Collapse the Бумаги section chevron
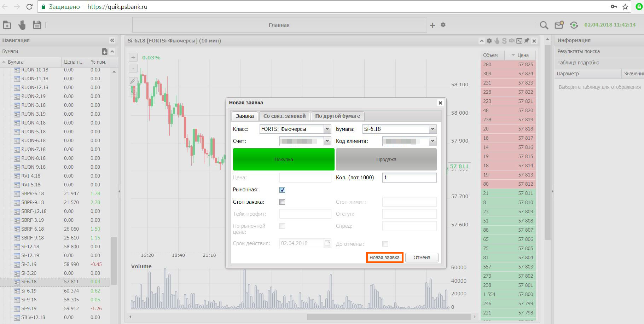The height and width of the screenshot is (324, 644). (112, 52)
